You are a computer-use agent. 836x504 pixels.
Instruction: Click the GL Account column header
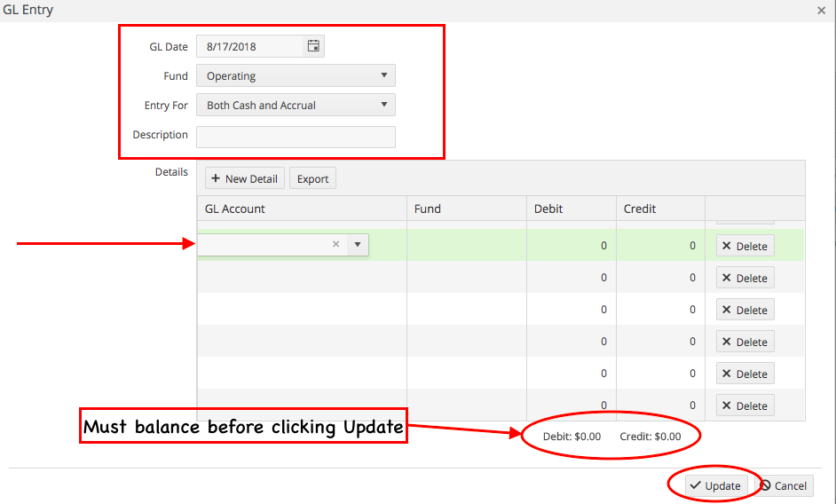pos(302,209)
